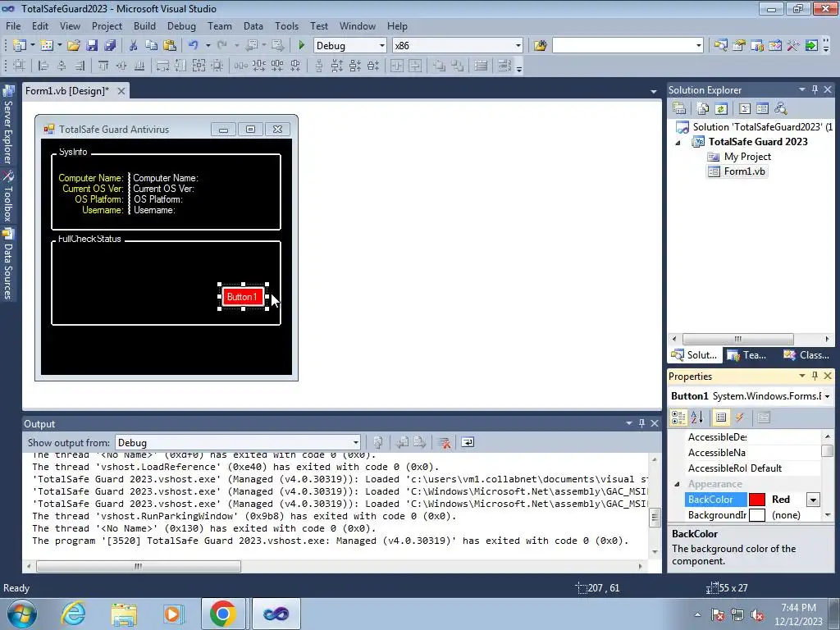This screenshot has width=840, height=630.
Task: Show Properties list view in Properties panel
Action: pyautogui.click(x=721, y=418)
